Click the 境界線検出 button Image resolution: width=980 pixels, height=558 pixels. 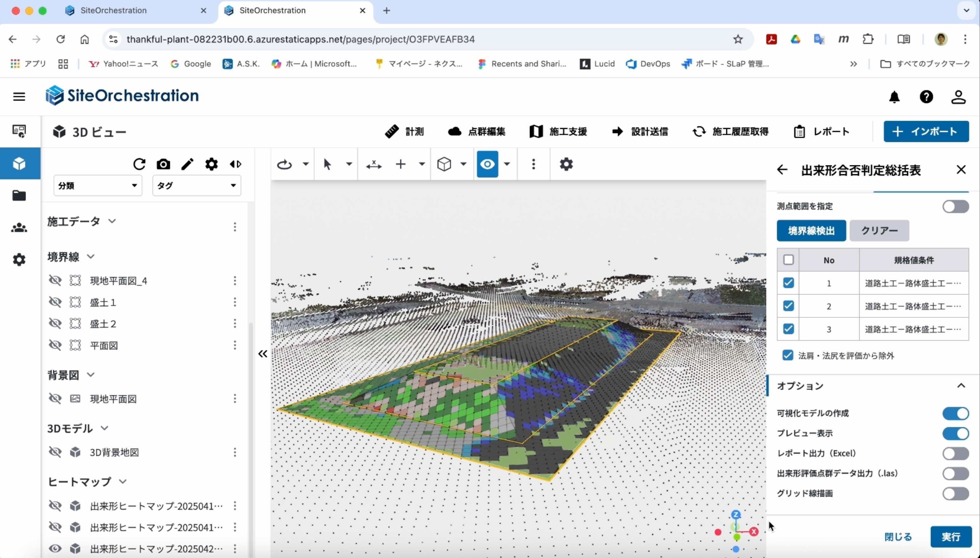pos(811,230)
